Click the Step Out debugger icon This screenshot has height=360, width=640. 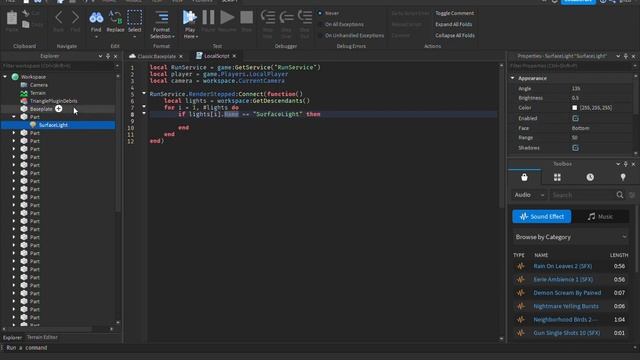[305, 17]
